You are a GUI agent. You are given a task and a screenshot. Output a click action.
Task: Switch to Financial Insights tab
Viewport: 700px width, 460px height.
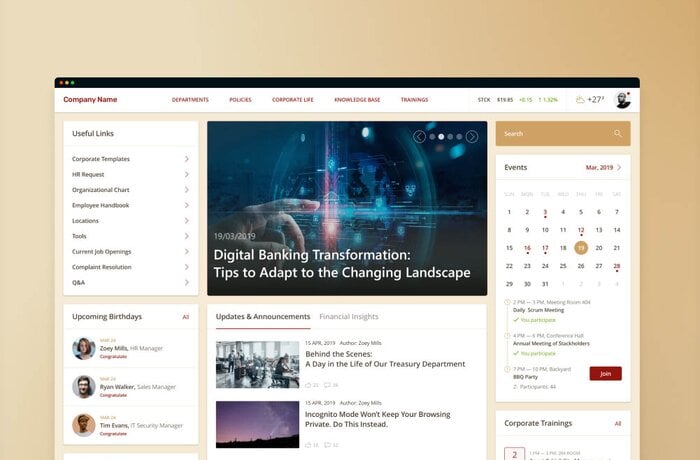[x=349, y=317]
